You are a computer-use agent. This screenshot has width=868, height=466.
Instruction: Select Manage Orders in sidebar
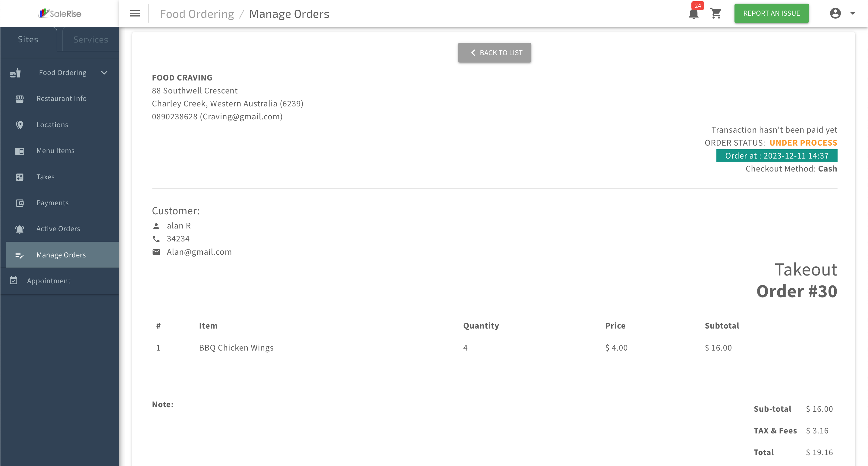[x=61, y=255]
